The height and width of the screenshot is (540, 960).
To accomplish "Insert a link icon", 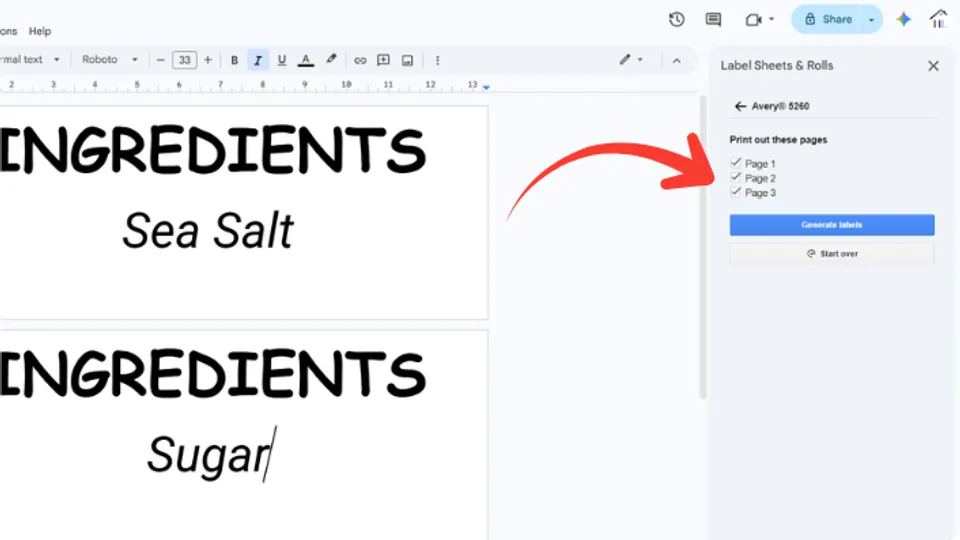I will 360,60.
